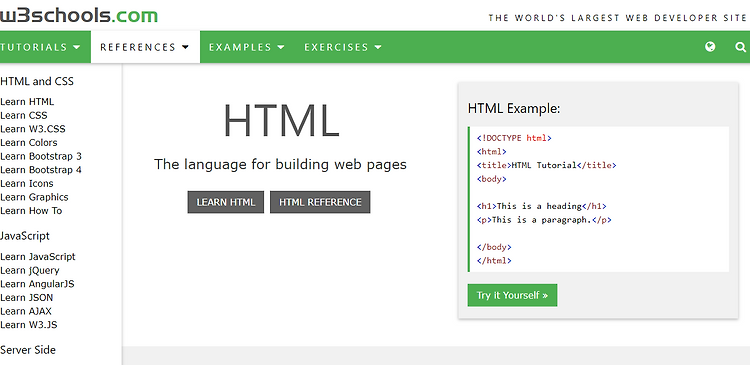Open the Learn HTML sidebar link
This screenshot has width=750, height=365.
click(x=27, y=101)
